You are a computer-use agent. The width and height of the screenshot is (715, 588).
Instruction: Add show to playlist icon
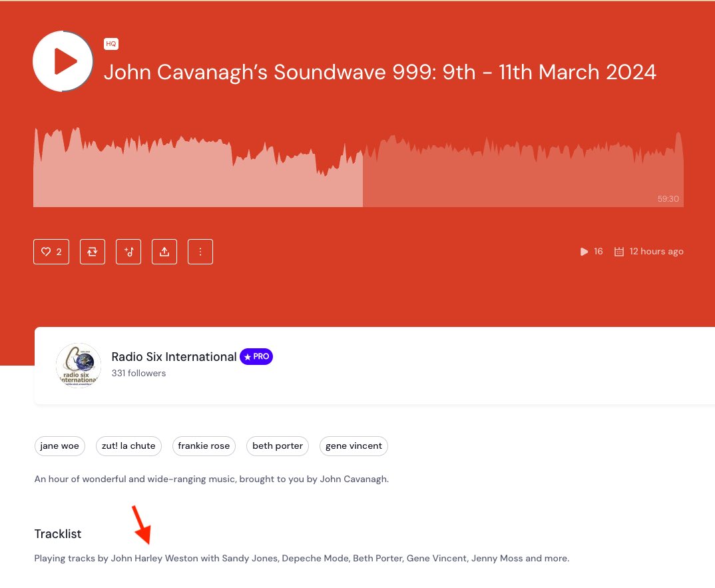click(128, 252)
